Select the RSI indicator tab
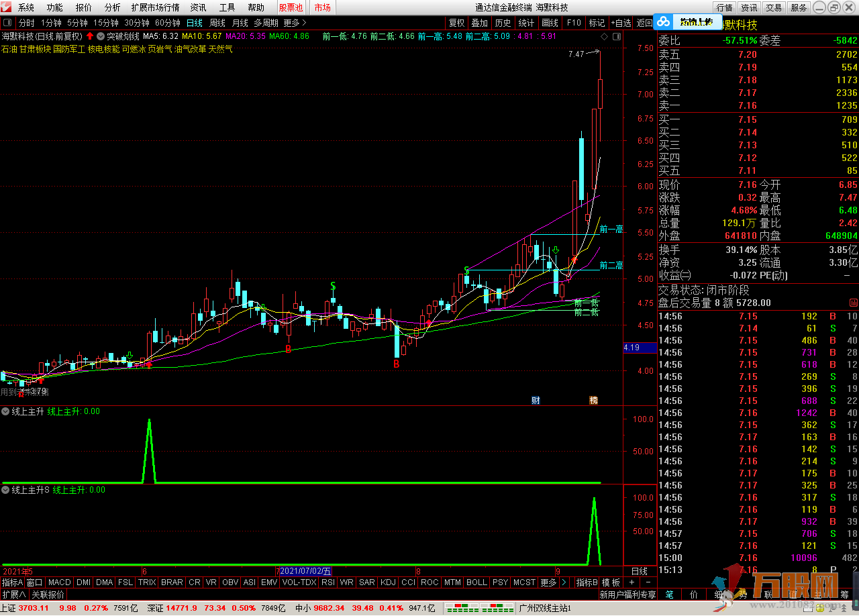 pos(328,582)
